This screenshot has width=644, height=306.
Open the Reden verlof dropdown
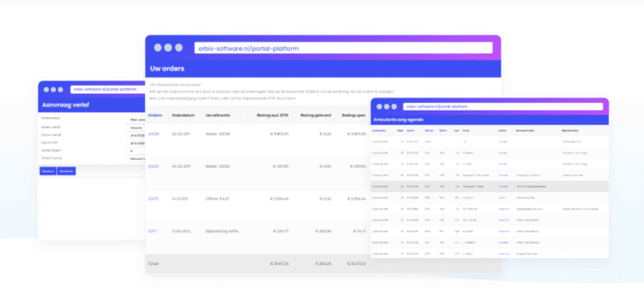point(136,127)
